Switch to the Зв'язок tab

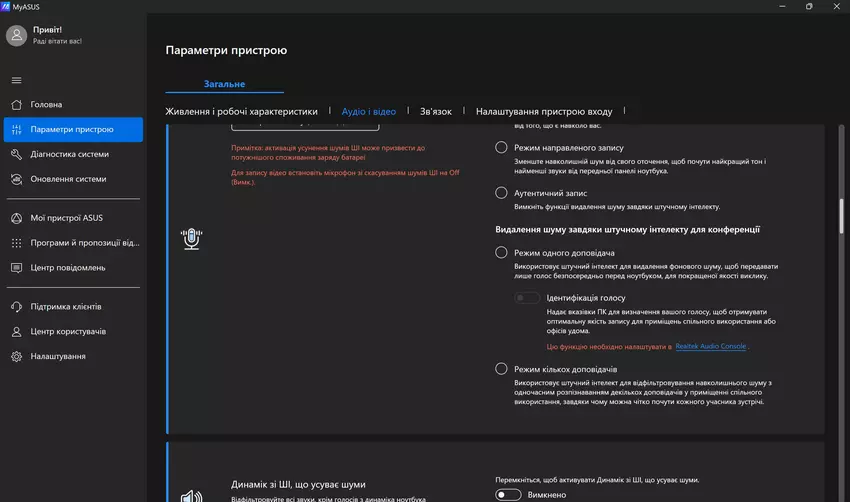pyautogui.click(x=436, y=112)
